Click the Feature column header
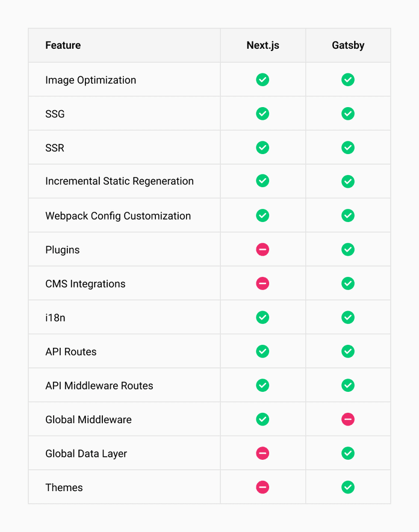Image resolution: width=419 pixels, height=532 pixels. pos(63,45)
